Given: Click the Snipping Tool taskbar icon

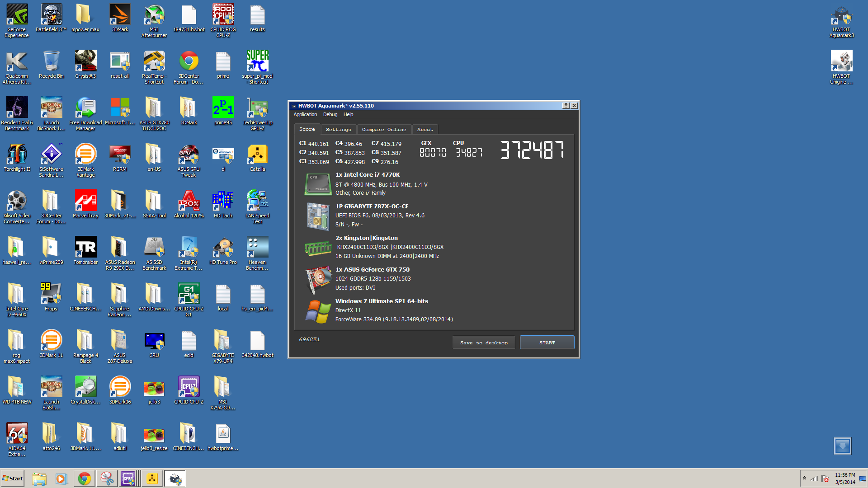Looking at the screenshot, I should 107,479.
